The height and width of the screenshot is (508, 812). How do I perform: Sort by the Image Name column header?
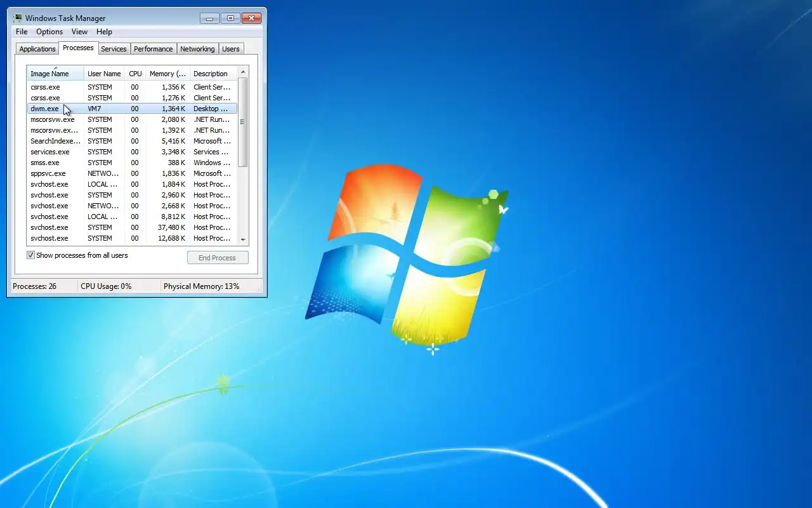point(55,73)
